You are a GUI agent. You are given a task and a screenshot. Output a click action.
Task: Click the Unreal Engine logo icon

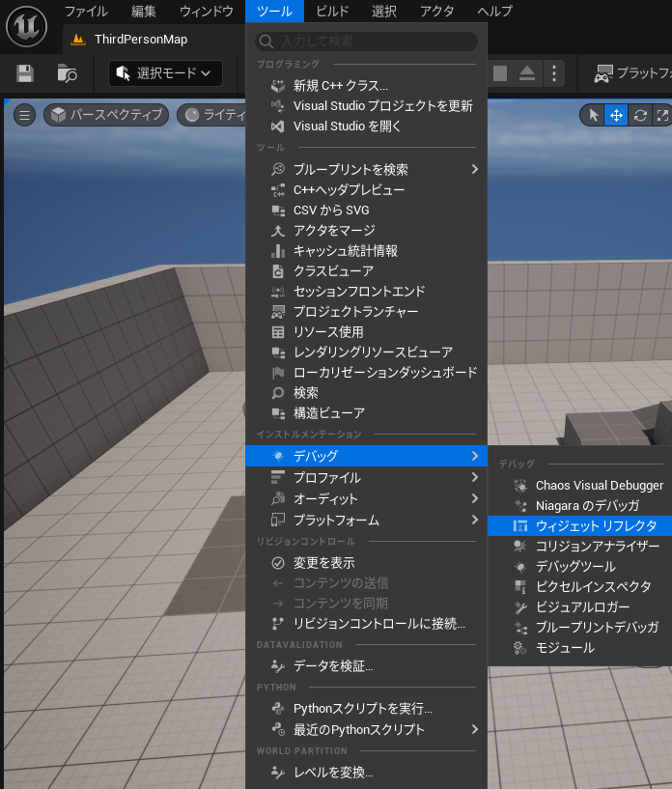click(27, 26)
